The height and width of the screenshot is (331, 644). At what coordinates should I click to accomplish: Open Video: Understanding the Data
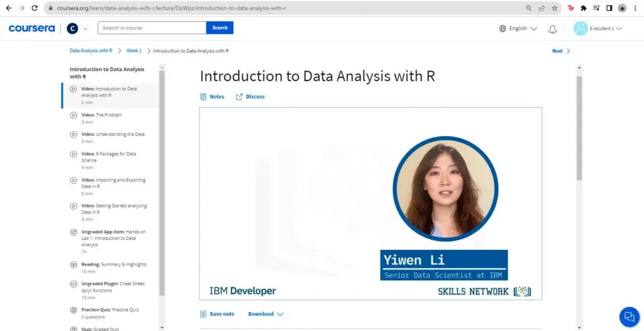click(x=111, y=138)
